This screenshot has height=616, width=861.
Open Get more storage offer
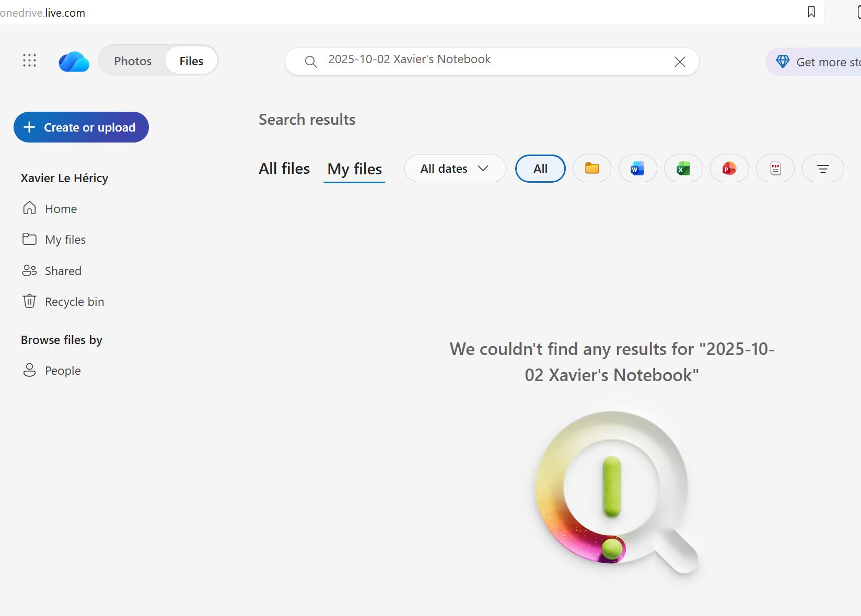813,62
